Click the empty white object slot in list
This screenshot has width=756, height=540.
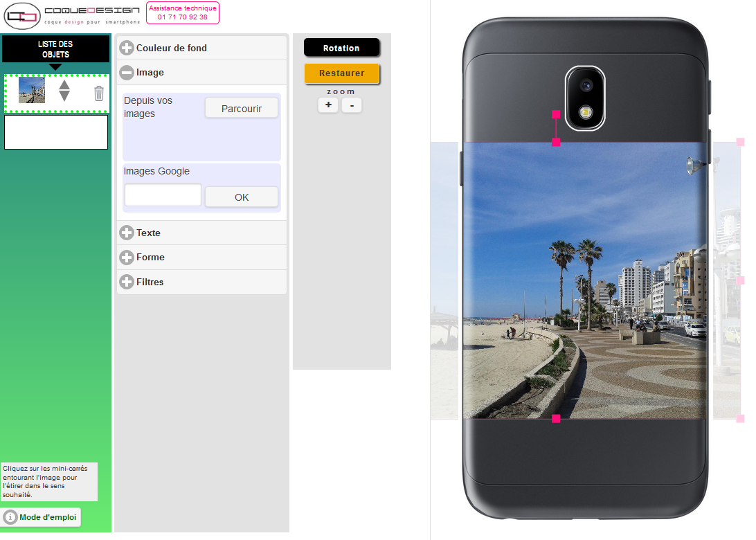pos(56,132)
